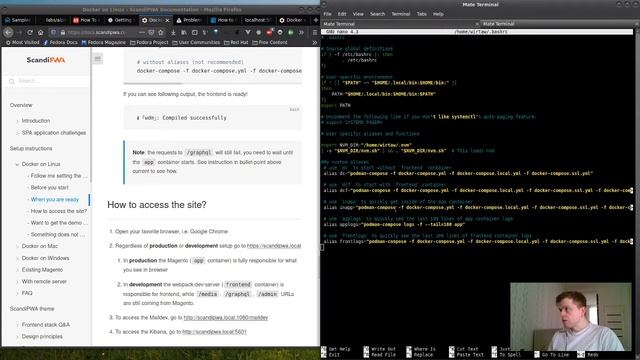Open the Search menu in Mate Terminal
Screen dimensions: 640x360
(378, 14)
